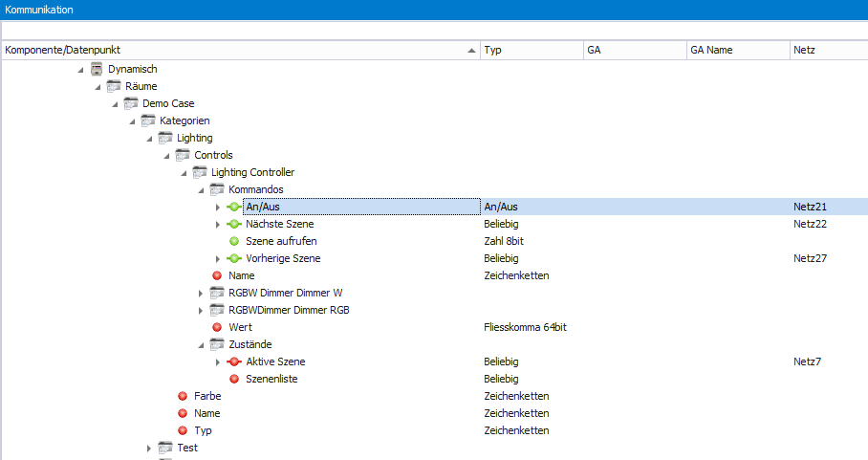Click the red dot icon beside Wert
The width and height of the screenshot is (868, 460).
click(217, 327)
